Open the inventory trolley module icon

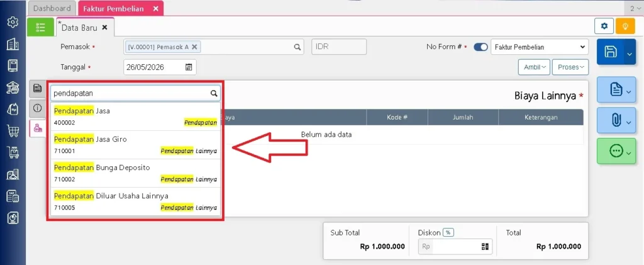pyautogui.click(x=13, y=153)
